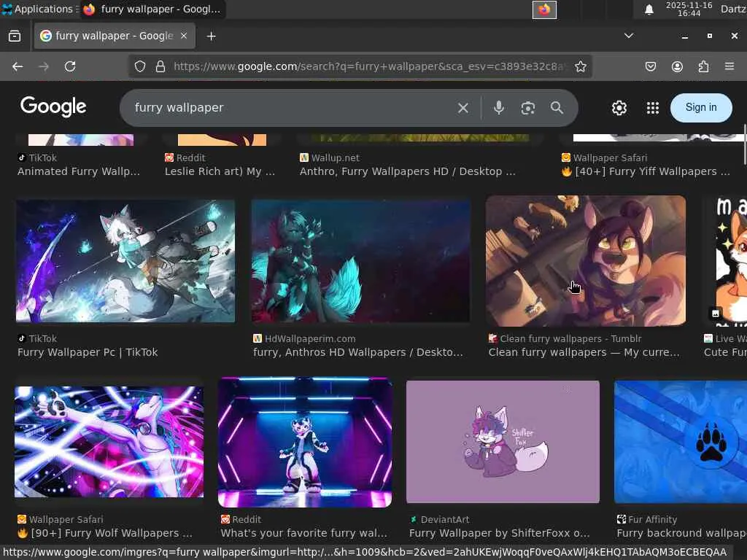The height and width of the screenshot is (560, 747).
Task: Click the Wallup.net source label
Action: [x=336, y=157]
